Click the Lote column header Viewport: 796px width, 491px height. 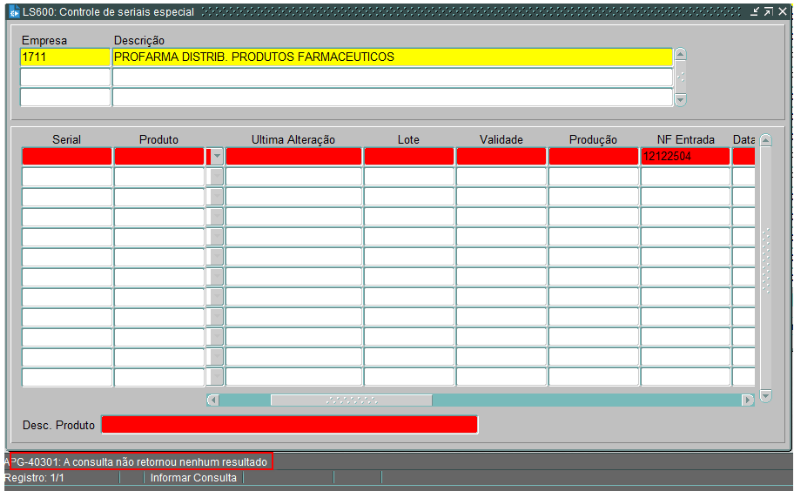[x=409, y=140]
